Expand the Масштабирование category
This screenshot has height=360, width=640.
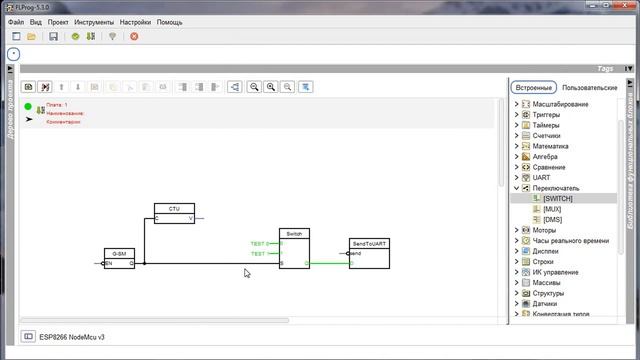(516, 104)
